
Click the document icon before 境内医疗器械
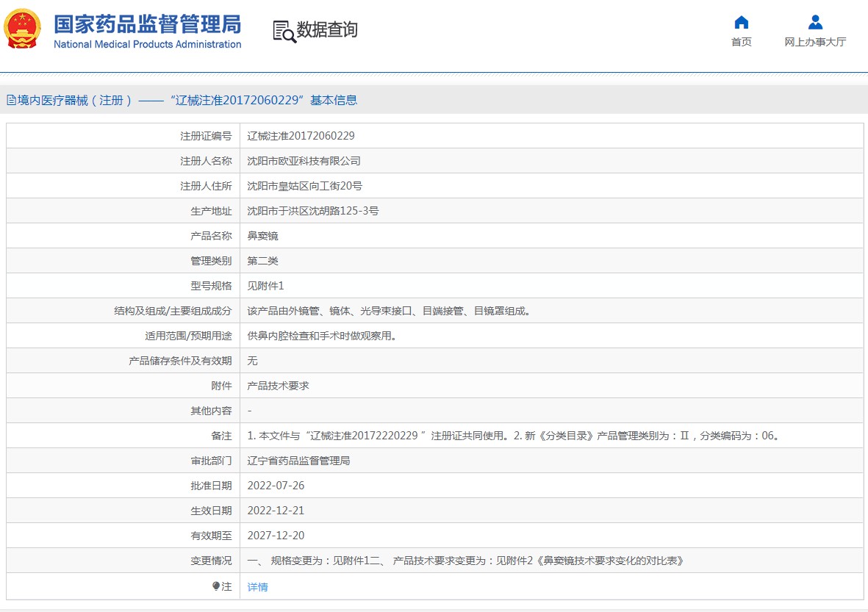[11, 101]
